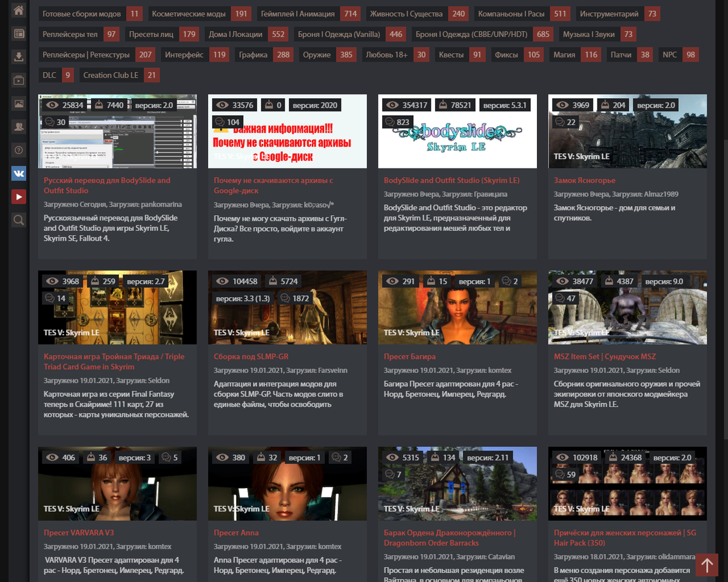Click comments icon on Google-диск card

tap(220, 122)
